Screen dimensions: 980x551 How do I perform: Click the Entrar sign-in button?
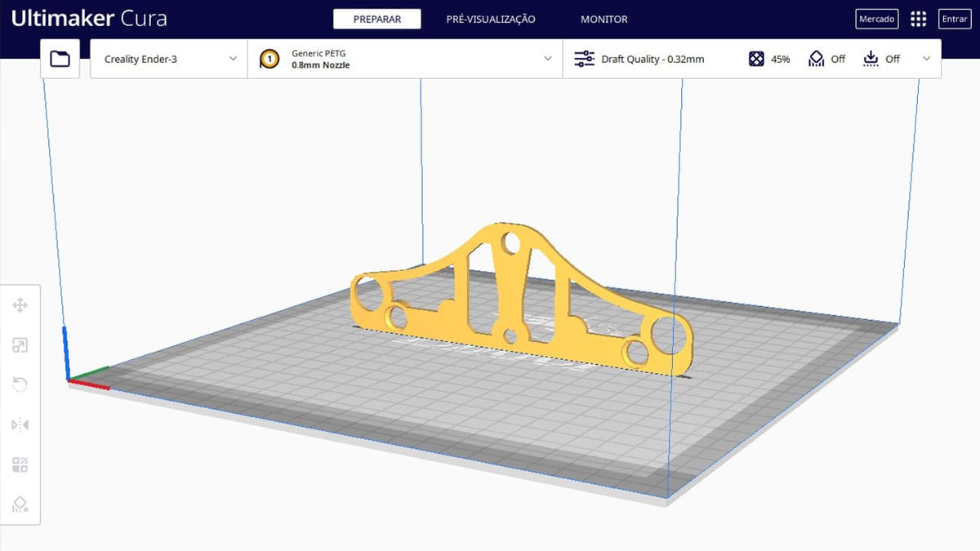point(954,20)
